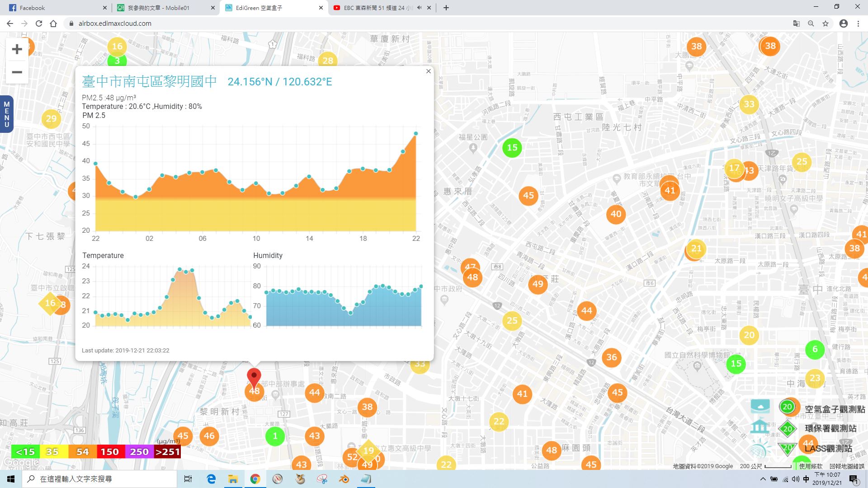Select the yellow 17 sensor marker
Screen dimensions: 868x488
[x=734, y=168]
